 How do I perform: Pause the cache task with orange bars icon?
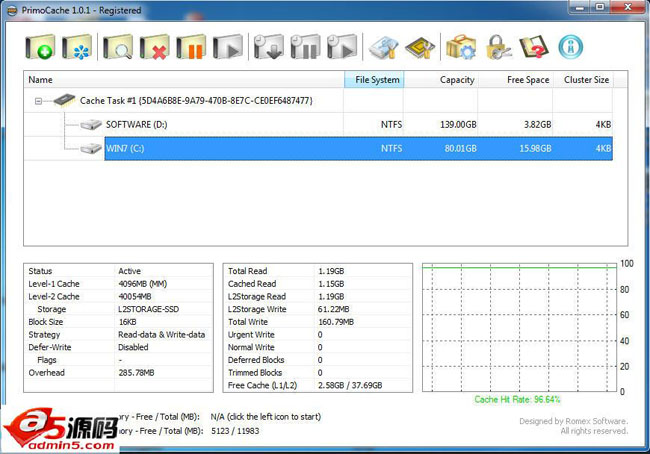191,47
